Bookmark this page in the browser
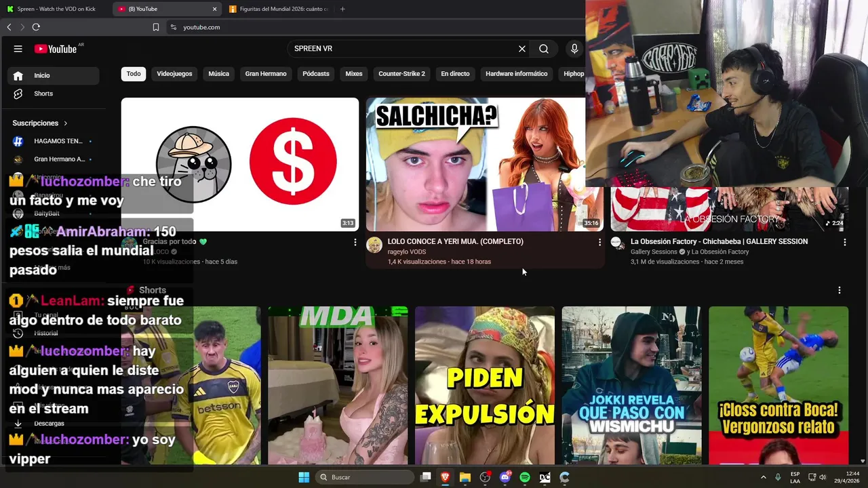The height and width of the screenshot is (488, 868). 156,27
